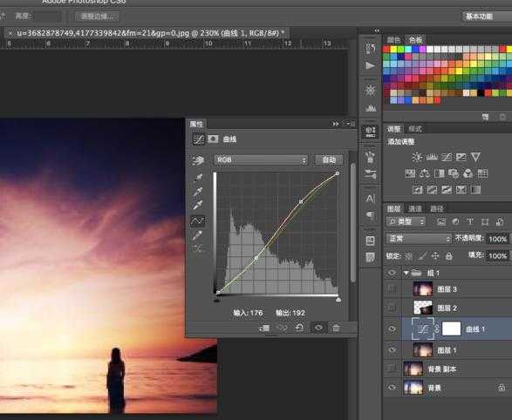This screenshot has width=512, height=420.
Task: Collapse the 组 1 layer group
Action: [406, 273]
